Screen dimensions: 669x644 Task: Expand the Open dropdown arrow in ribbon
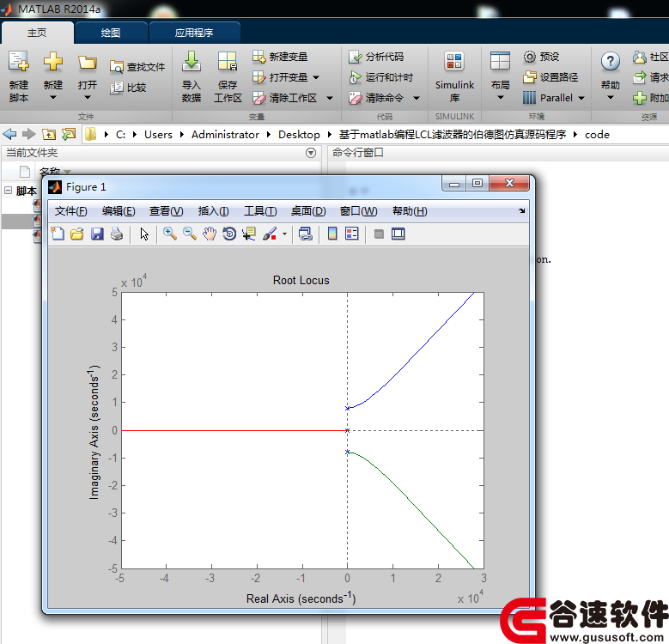(87, 97)
